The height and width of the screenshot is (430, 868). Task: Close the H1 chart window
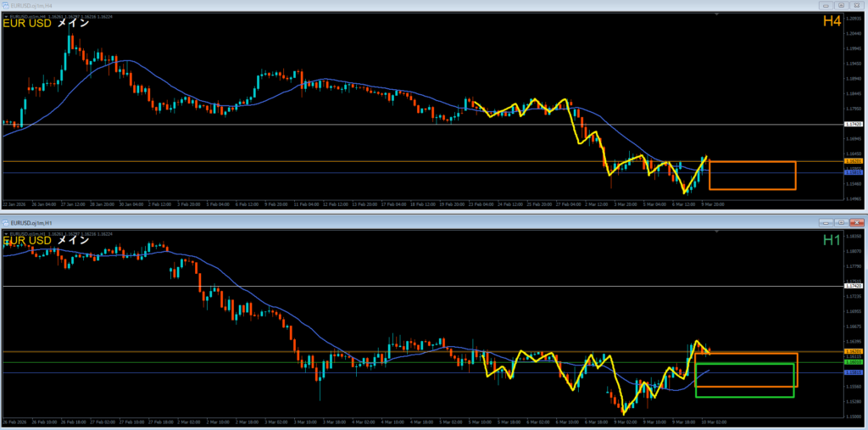click(x=854, y=222)
